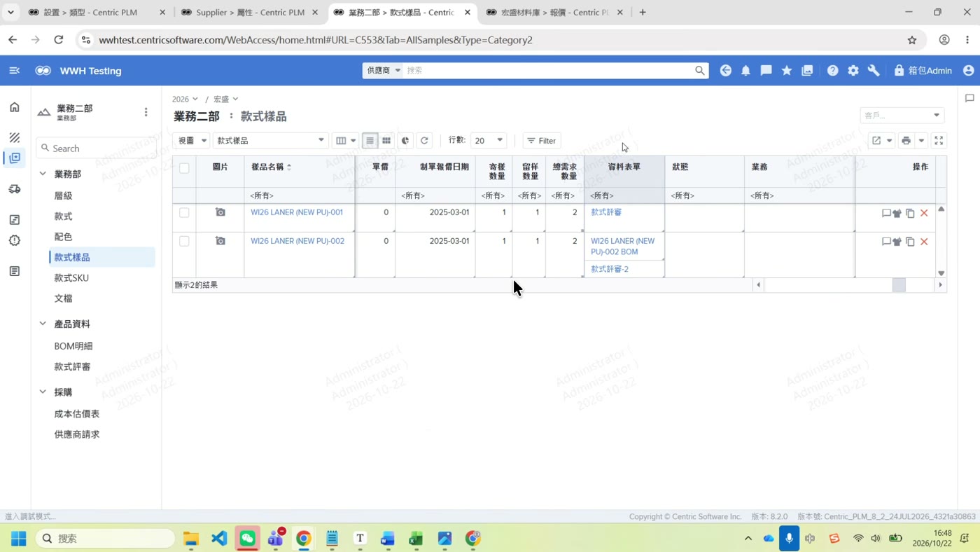Open the print icon in toolbar
980x552 pixels.
(906, 141)
